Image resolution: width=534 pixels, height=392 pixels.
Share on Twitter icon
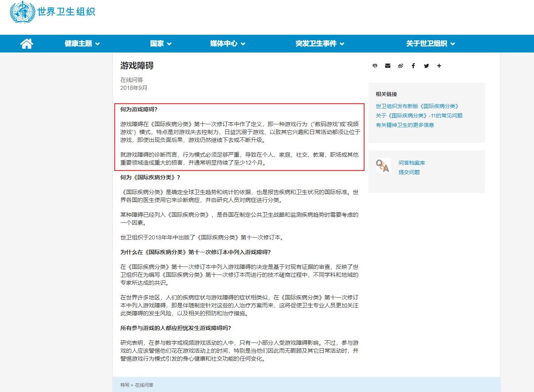pos(426,66)
